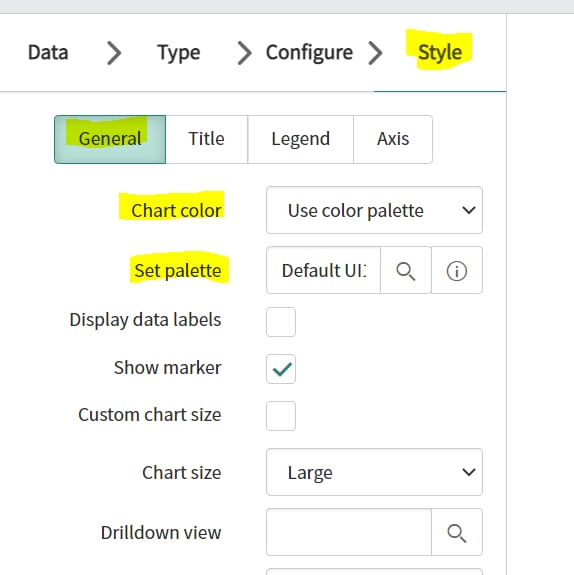This screenshot has width=574, height=575.
Task: Open the Chart size dropdown
Action: coord(374,472)
